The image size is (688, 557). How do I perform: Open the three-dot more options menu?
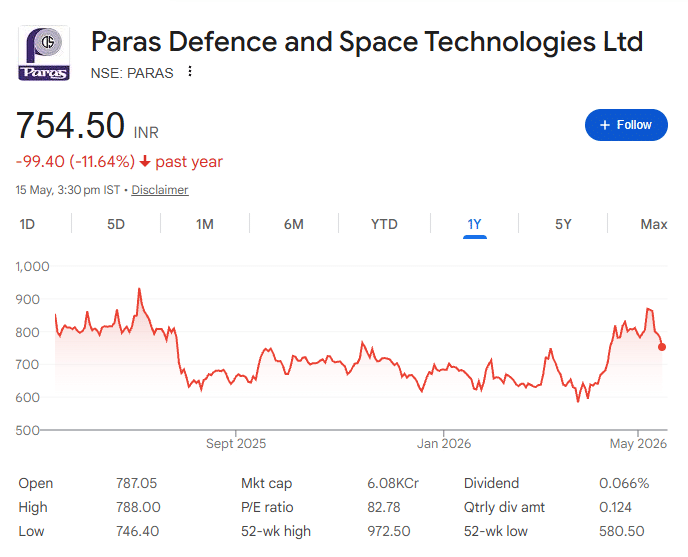(190, 72)
